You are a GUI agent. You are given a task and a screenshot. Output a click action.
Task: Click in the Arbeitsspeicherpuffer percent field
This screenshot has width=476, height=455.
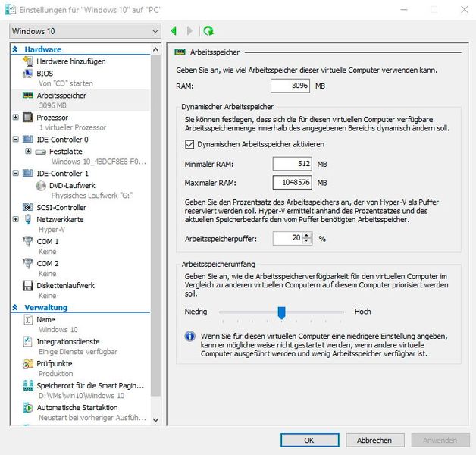click(287, 238)
